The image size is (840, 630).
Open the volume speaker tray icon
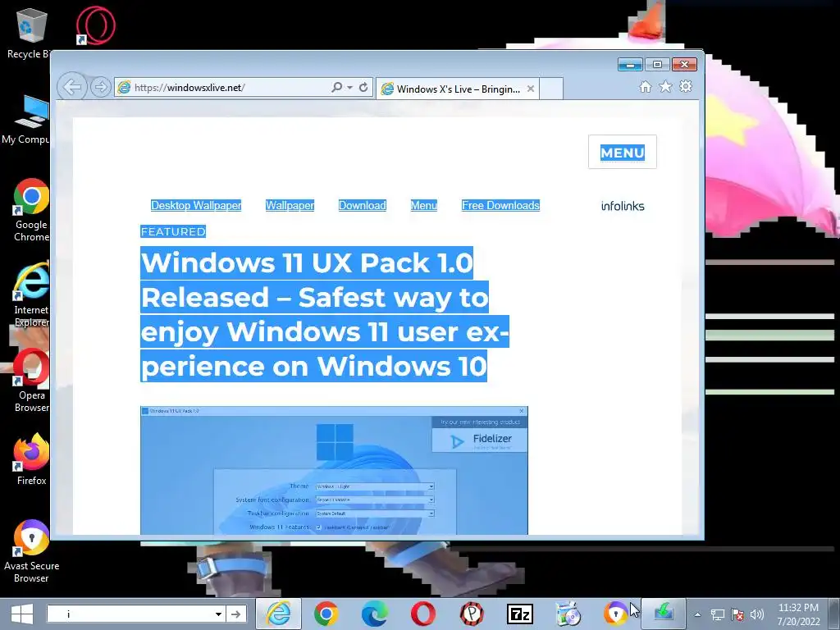coord(757,614)
